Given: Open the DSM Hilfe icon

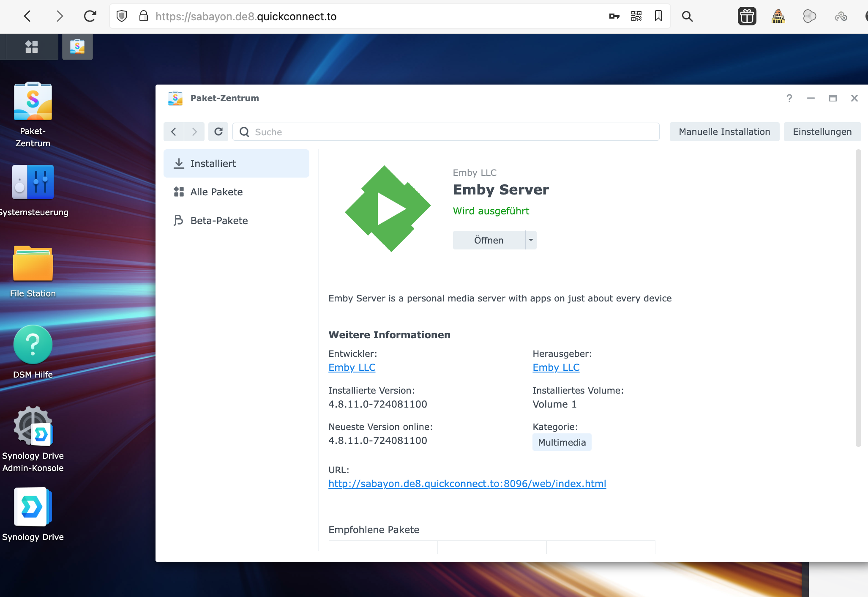Looking at the screenshot, I should tap(33, 345).
